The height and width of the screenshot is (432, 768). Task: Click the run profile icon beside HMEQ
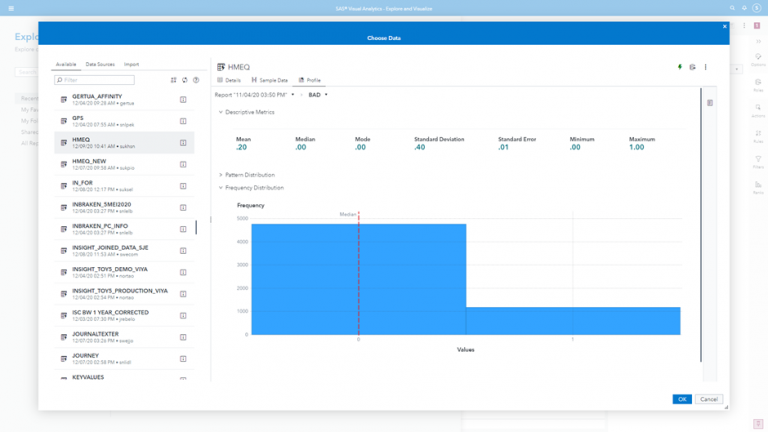(692, 67)
